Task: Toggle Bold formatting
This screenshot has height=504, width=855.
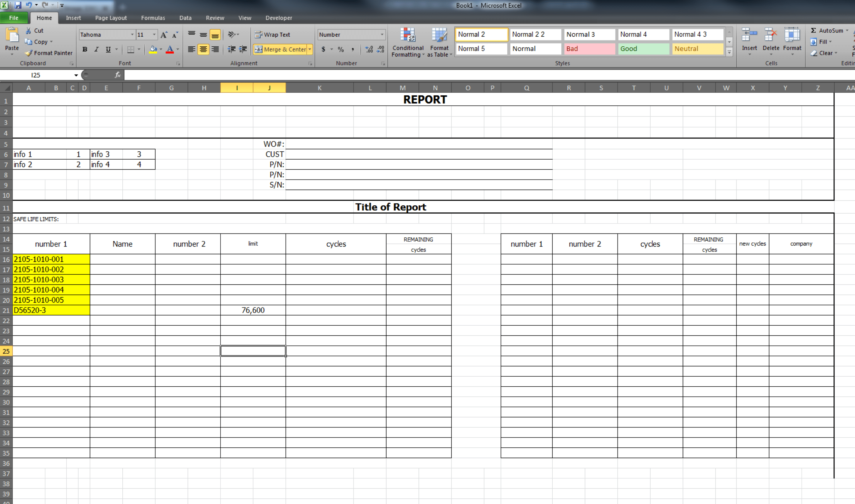Action: point(85,49)
